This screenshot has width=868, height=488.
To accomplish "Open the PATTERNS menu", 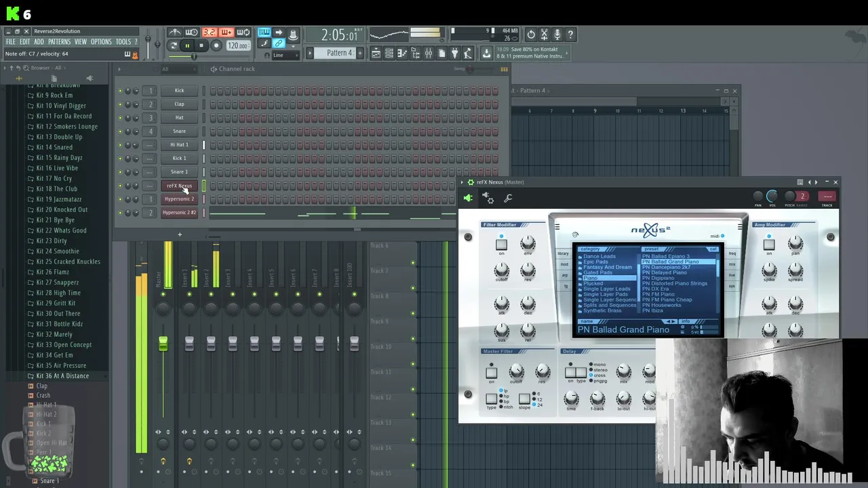I will [59, 42].
